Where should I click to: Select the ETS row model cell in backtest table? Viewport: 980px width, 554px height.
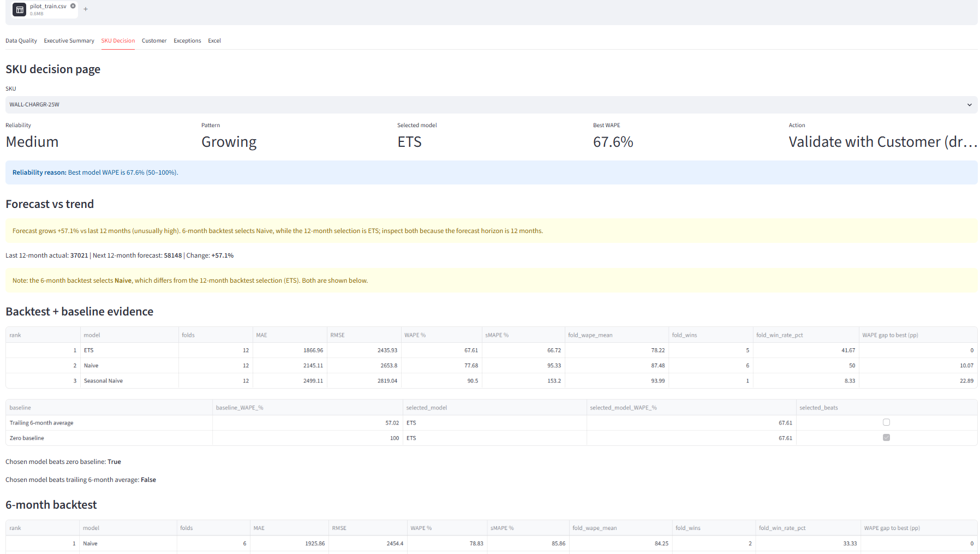pos(129,350)
